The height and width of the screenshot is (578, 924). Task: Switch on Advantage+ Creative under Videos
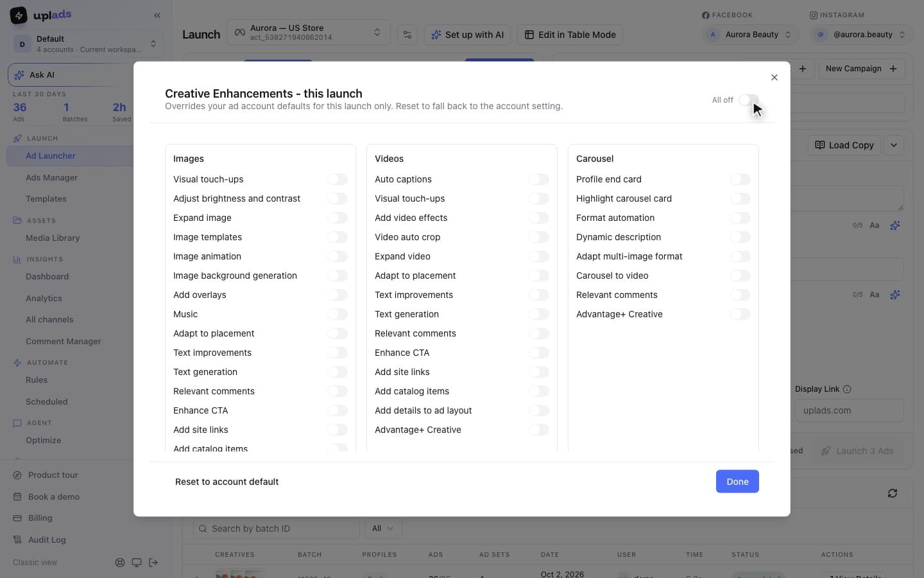(539, 430)
